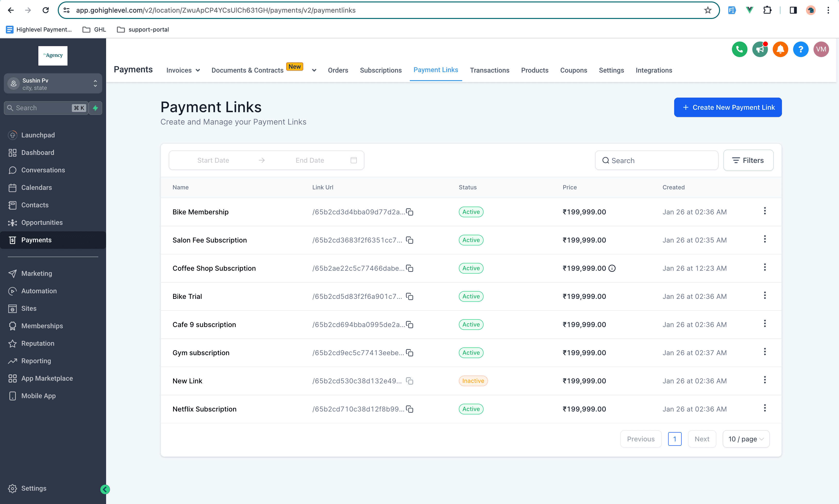Screen dimensions: 839x504
Task: Copy the Bike Trial link URL
Action: (x=410, y=296)
